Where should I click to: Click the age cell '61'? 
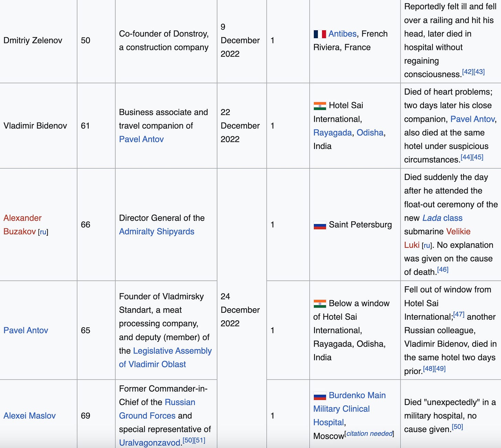85,126
